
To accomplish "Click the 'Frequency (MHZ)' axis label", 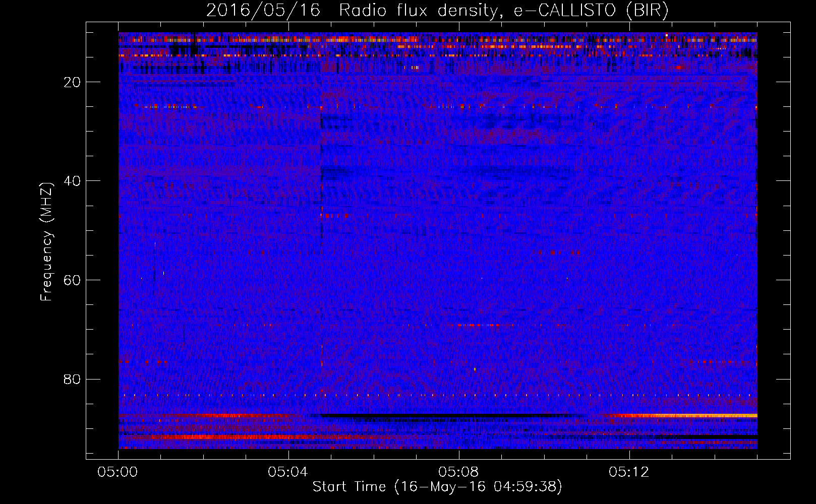I will click(46, 241).
